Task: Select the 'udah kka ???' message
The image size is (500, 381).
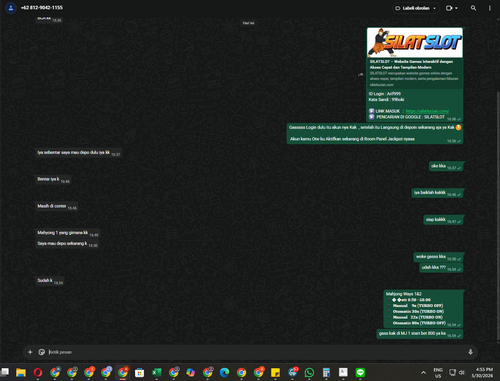Action: 441,267
